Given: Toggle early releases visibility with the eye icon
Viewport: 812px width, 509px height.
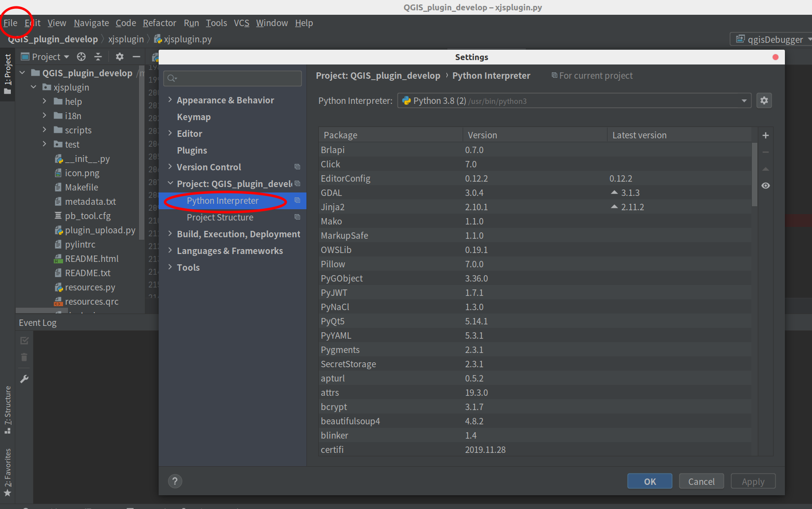Looking at the screenshot, I should tap(765, 186).
